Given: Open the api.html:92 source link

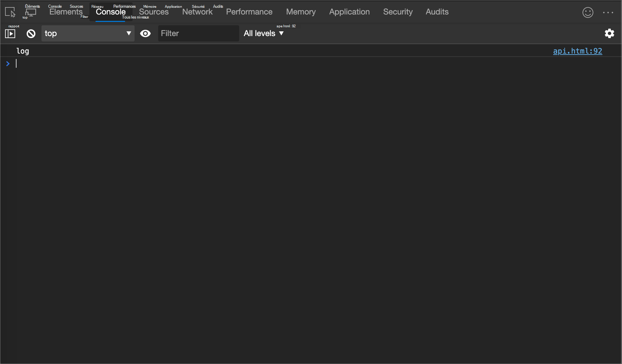Looking at the screenshot, I should point(577,51).
